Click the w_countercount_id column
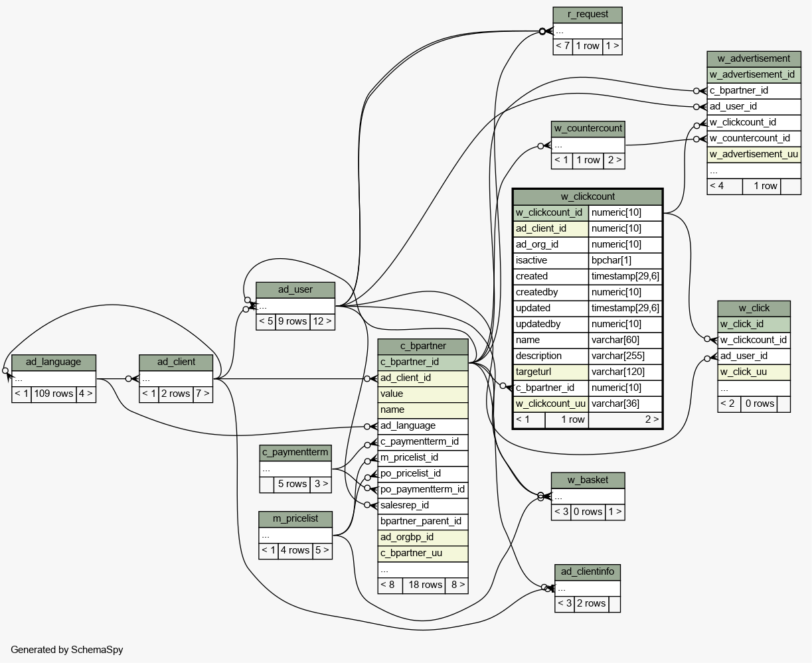 (x=754, y=138)
